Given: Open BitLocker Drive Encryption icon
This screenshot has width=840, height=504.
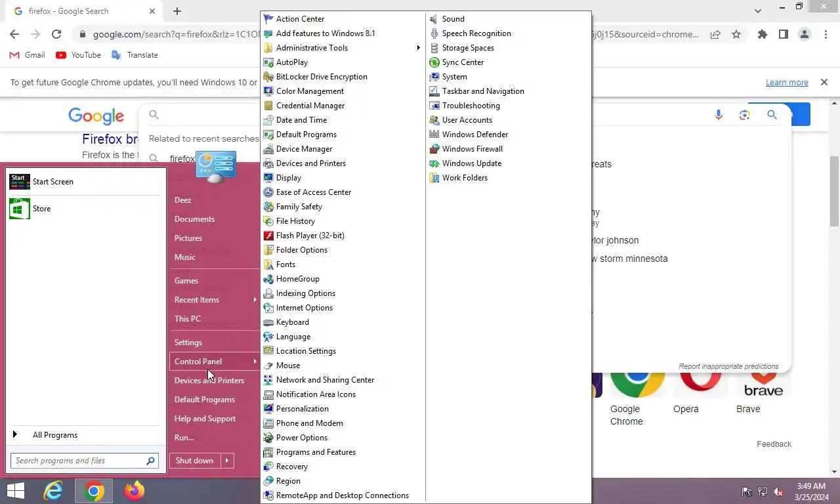Looking at the screenshot, I should coord(268,77).
